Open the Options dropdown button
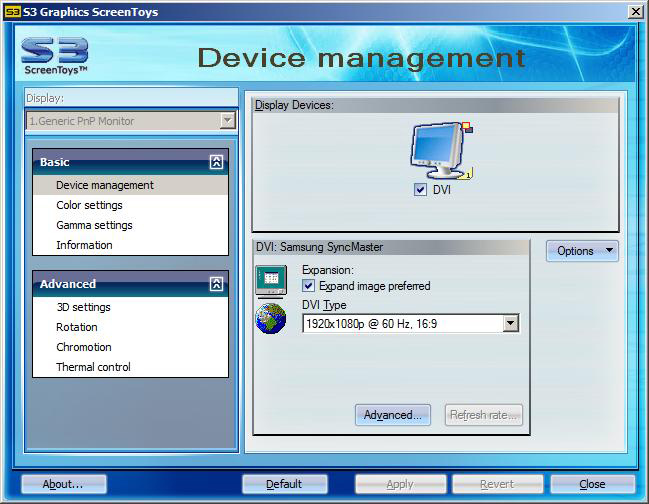649x504 pixels. 582,251
